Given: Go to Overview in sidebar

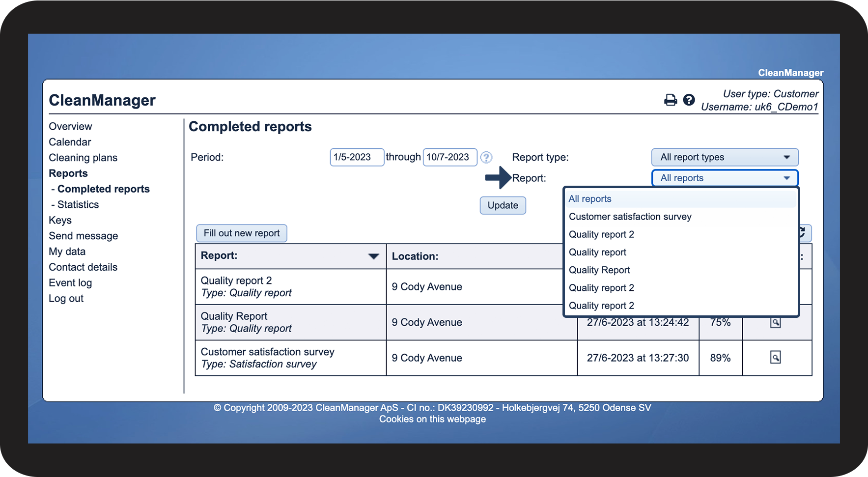Looking at the screenshot, I should click(x=70, y=126).
